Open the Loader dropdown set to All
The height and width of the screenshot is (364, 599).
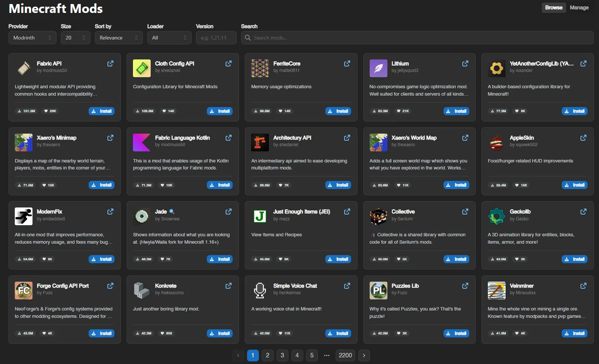click(x=170, y=38)
